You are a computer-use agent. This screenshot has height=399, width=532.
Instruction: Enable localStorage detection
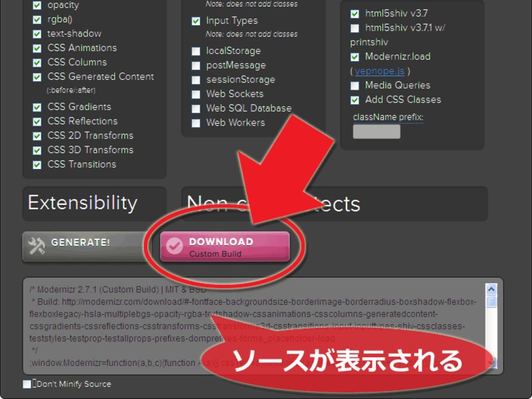(196, 51)
